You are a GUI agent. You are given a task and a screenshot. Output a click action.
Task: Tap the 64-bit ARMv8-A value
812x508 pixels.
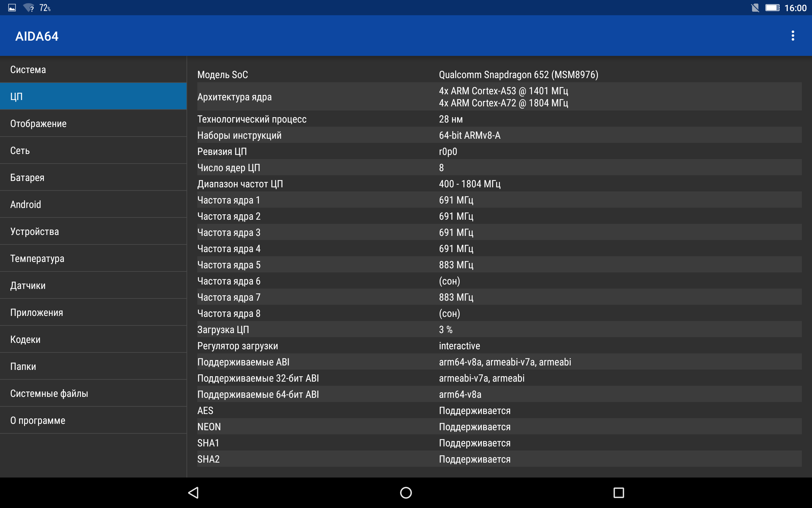tap(469, 135)
